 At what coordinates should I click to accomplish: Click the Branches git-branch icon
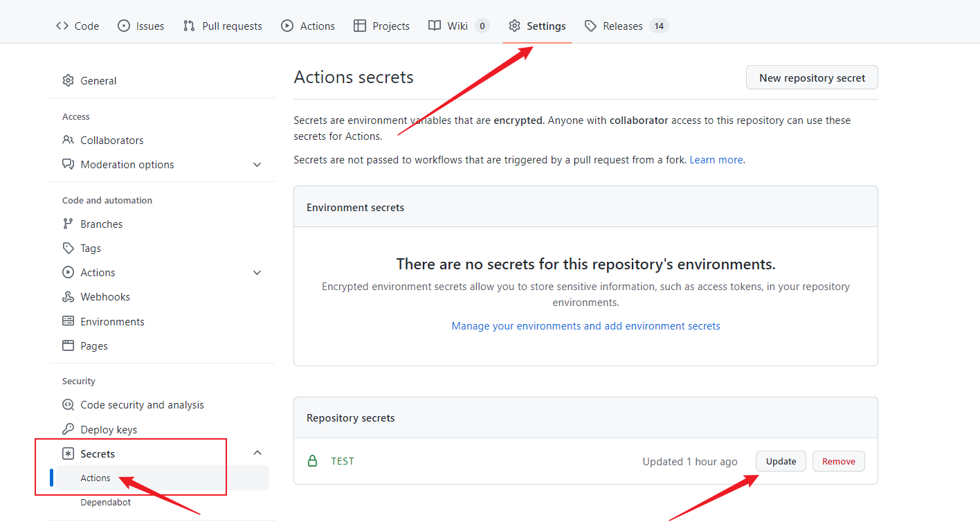(x=68, y=224)
